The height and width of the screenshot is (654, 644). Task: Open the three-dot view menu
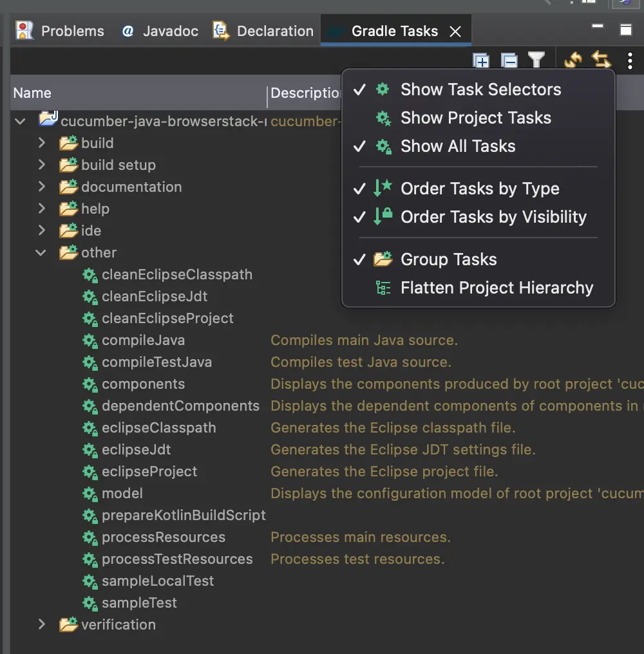tap(629, 61)
